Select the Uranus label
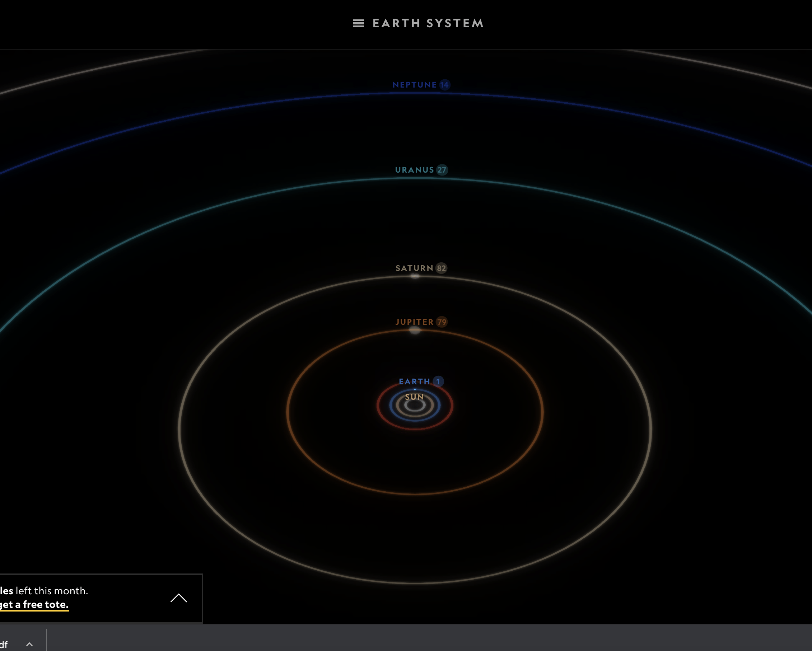Viewport: 812px width, 651px height. pos(414,170)
